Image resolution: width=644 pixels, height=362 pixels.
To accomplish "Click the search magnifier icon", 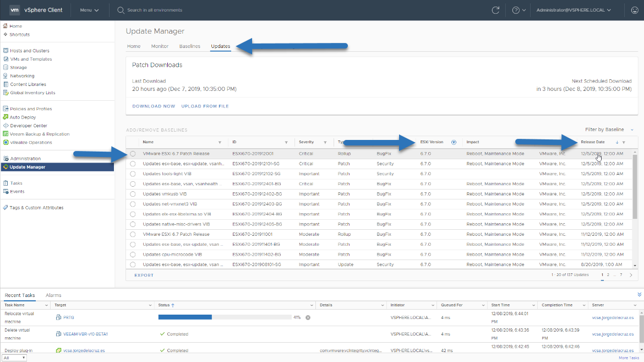I will [121, 10].
